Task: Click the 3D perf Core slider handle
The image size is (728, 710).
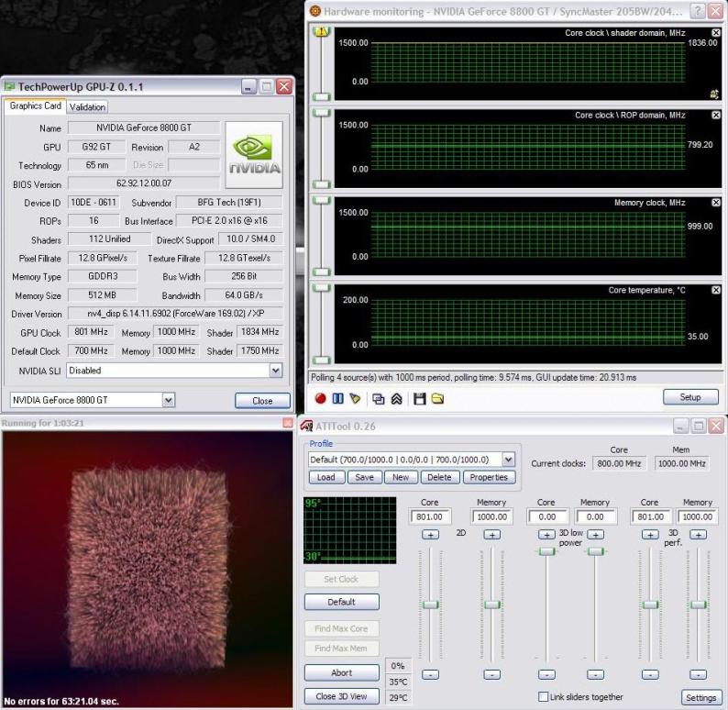Action: [650, 605]
